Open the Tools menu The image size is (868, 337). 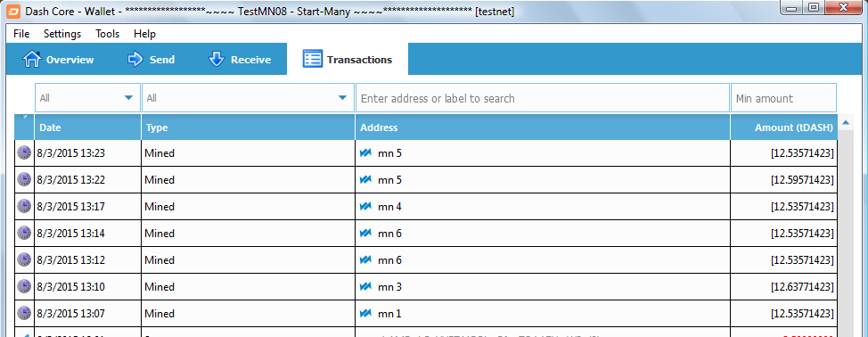pyautogui.click(x=108, y=34)
